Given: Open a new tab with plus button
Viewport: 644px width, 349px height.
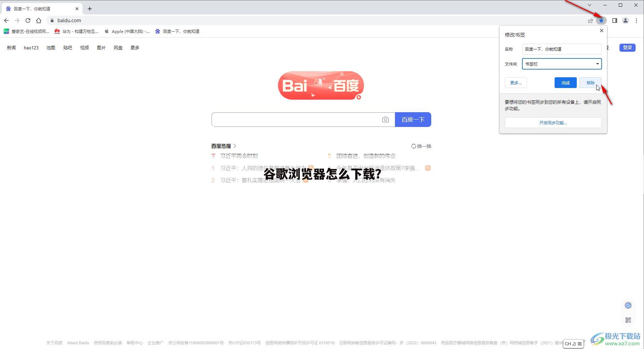Looking at the screenshot, I should pos(90,9).
